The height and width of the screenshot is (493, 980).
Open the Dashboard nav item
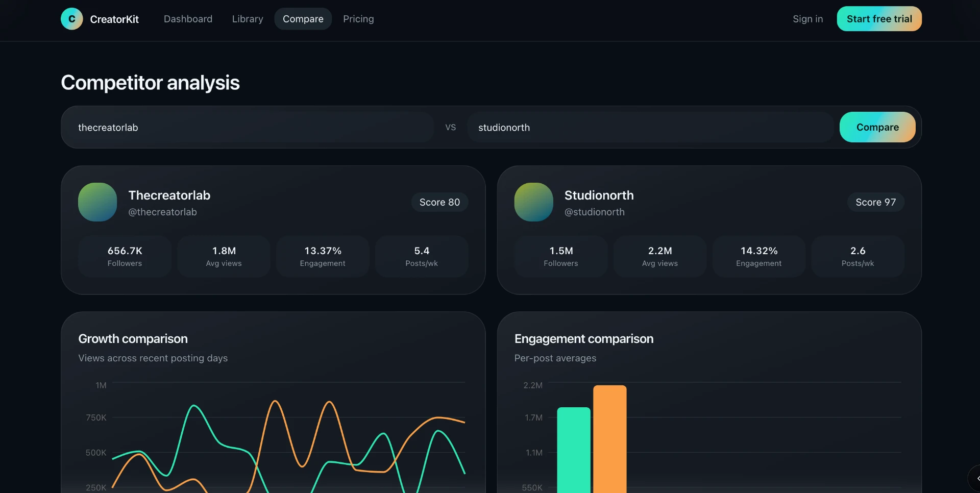click(188, 19)
